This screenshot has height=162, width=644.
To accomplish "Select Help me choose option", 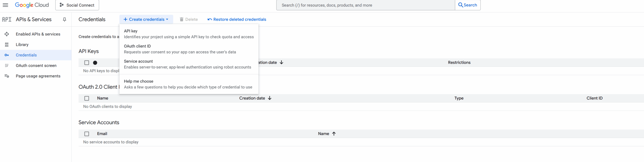I will coord(189,84).
